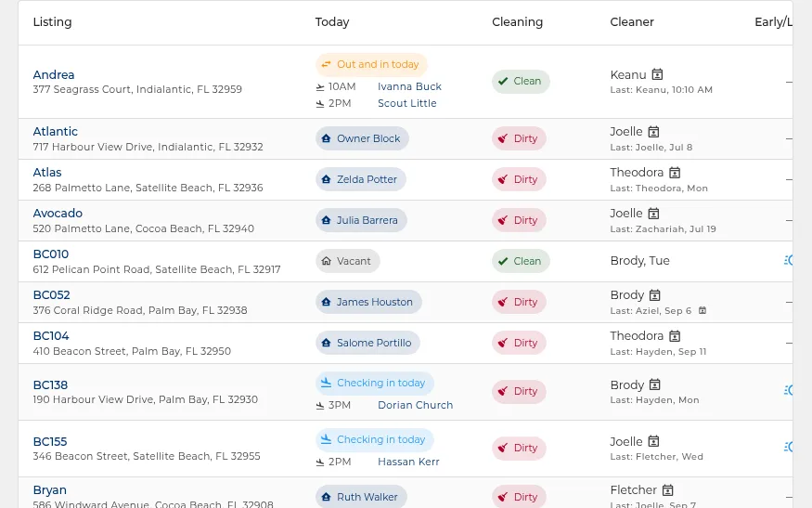
Task: Open the Atlantic listing
Action: (55, 132)
